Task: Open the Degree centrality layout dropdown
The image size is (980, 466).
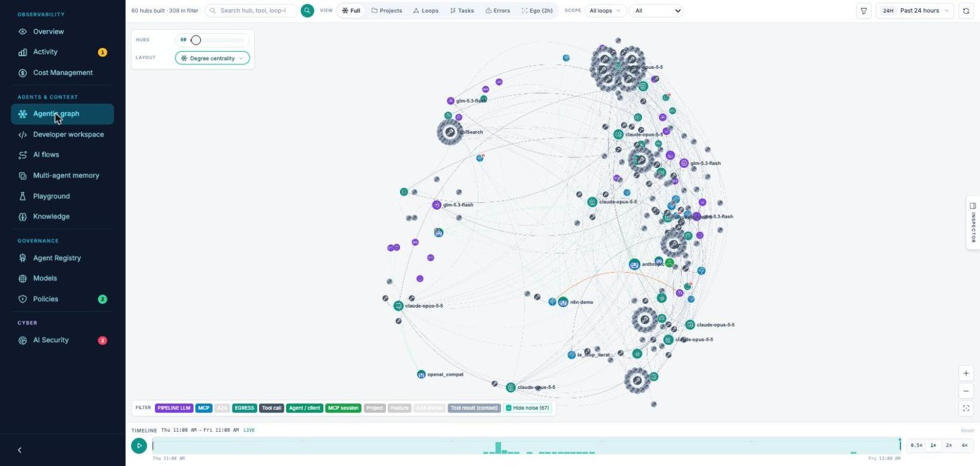Action: (x=212, y=58)
